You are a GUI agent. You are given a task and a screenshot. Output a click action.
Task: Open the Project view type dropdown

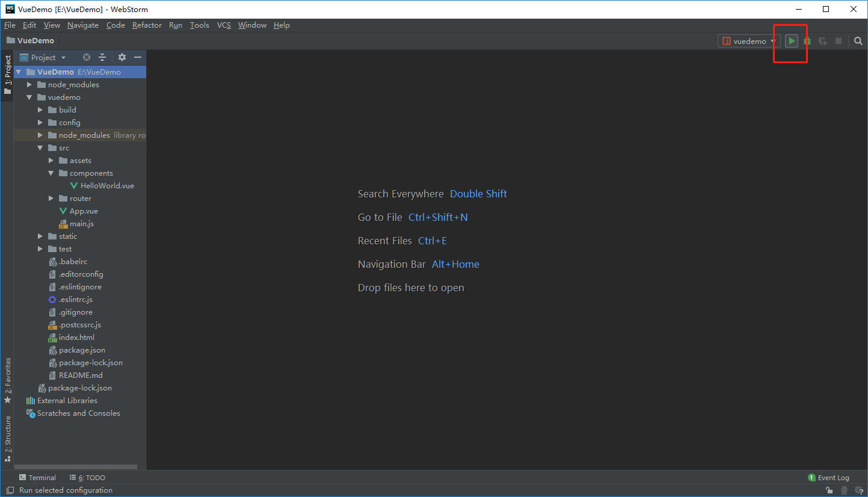click(43, 57)
